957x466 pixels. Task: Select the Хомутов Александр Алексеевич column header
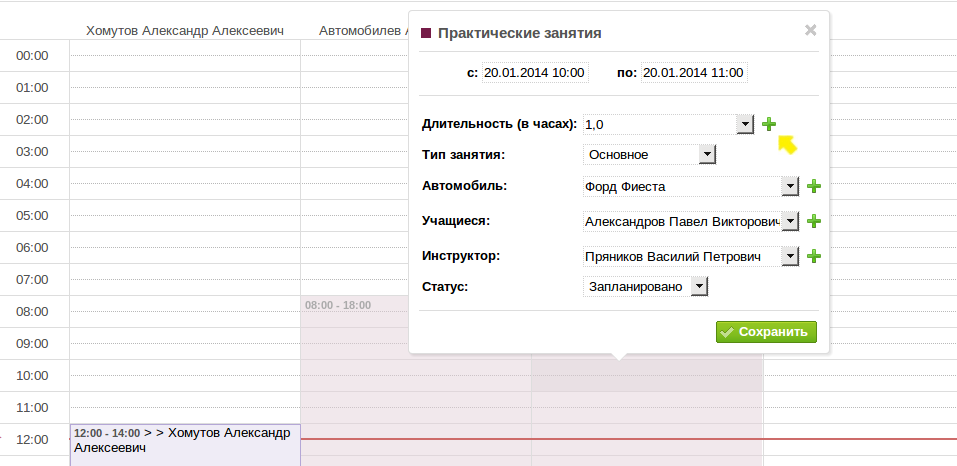(x=185, y=31)
